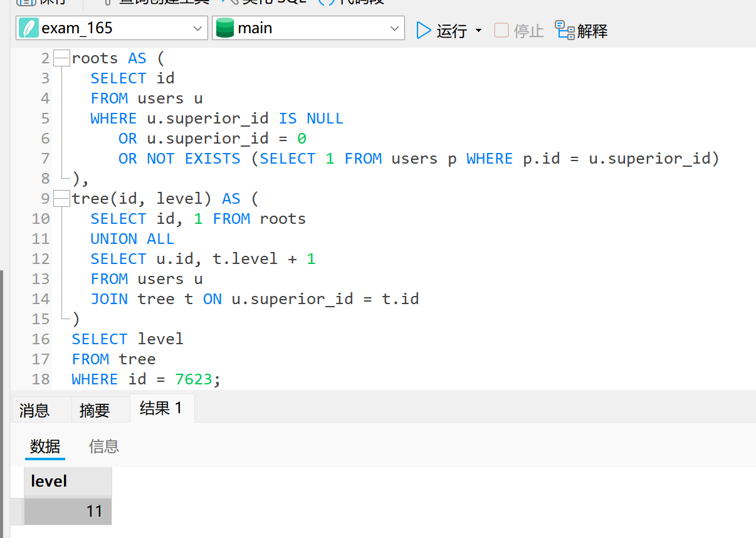Expand the Run button options arrow
The width and height of the screenshot is (756, 538).
tap(479, 31)
